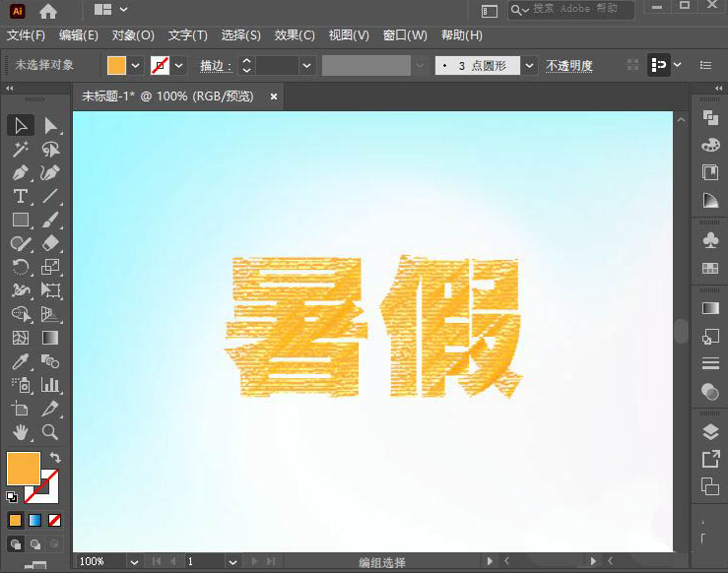Image resolution: width=728 pixels, height=573 pixels.
Task: Select the Eraser tool
Action: click(50, 243)
